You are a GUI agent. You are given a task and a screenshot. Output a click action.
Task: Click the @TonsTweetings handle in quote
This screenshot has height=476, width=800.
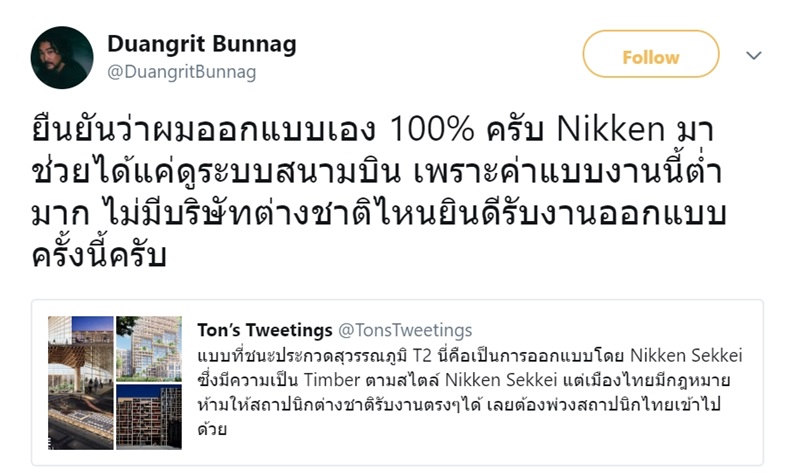[x=405, y=331]
